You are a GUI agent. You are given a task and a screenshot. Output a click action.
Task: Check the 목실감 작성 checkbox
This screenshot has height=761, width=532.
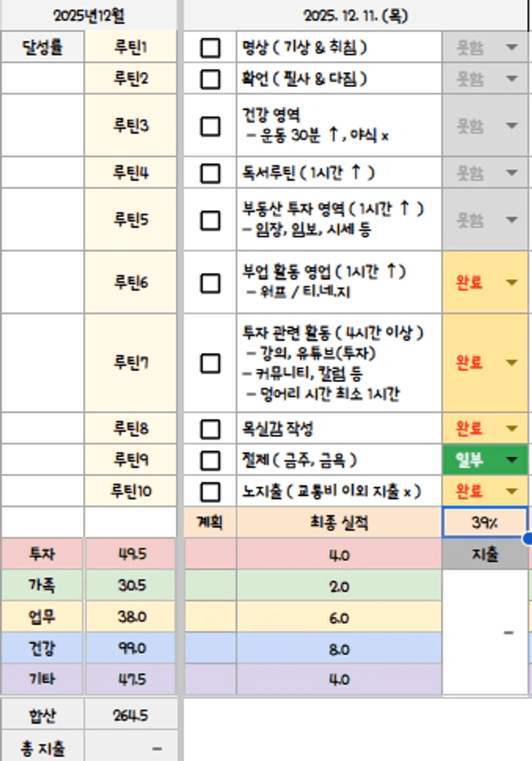click(210, 428)
